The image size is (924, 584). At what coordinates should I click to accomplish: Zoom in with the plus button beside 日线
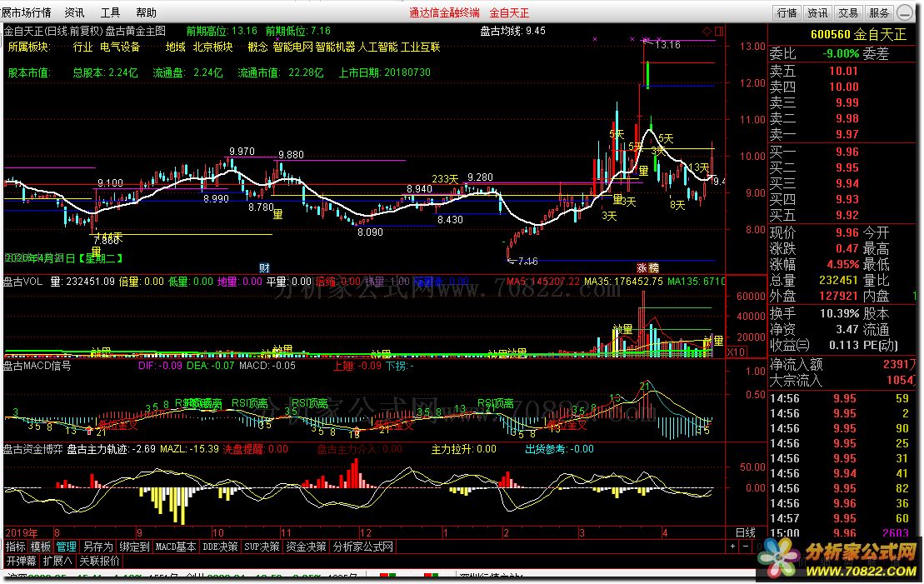point(732,547)
